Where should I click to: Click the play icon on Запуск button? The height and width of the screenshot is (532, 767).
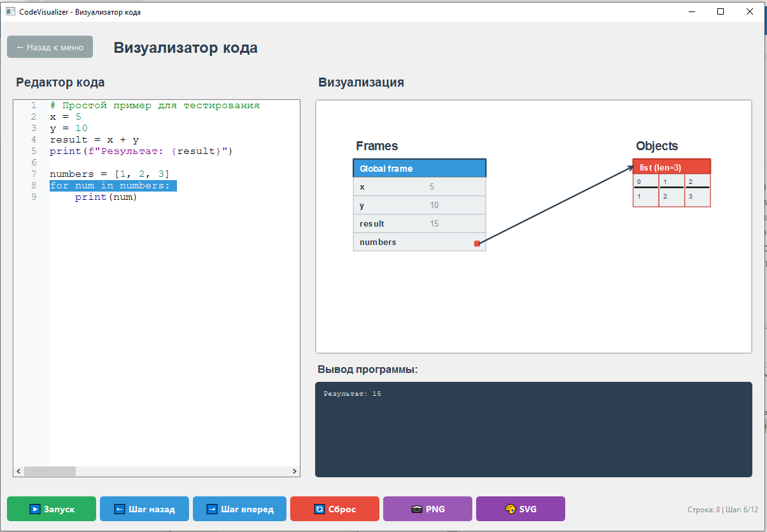(x=34, y=509)
